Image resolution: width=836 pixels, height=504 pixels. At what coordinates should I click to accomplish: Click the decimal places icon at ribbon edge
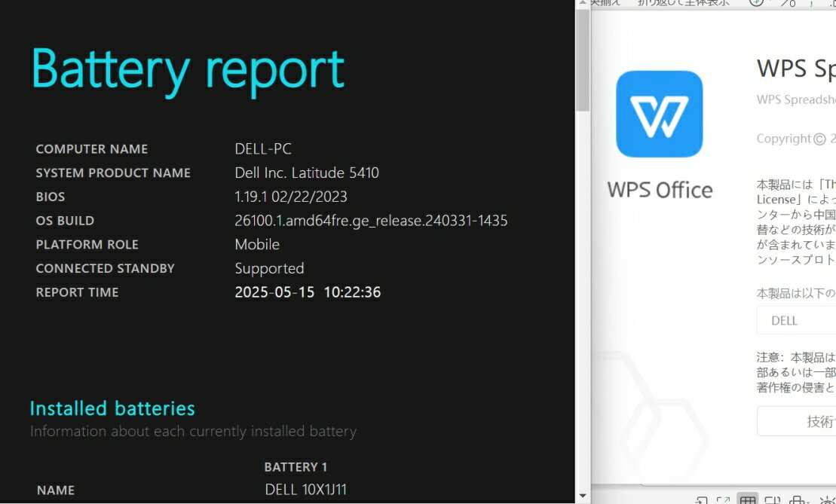pos(831,3)
